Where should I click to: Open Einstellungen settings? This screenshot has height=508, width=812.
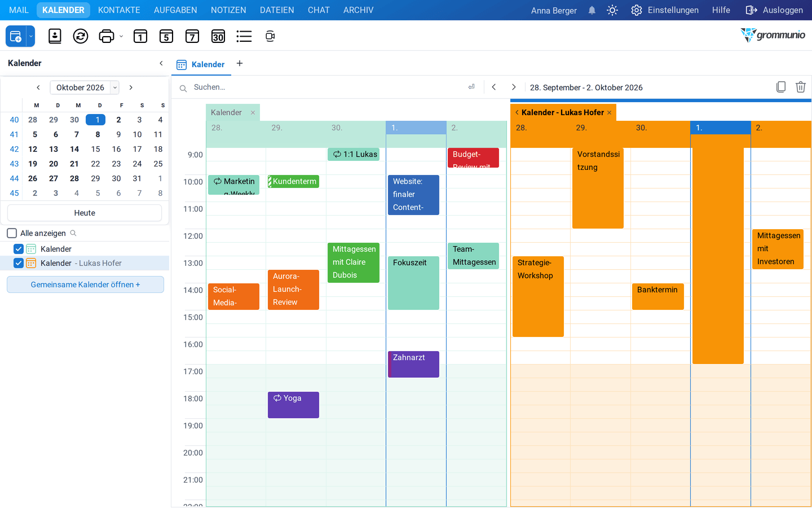(x=665, y=10)
